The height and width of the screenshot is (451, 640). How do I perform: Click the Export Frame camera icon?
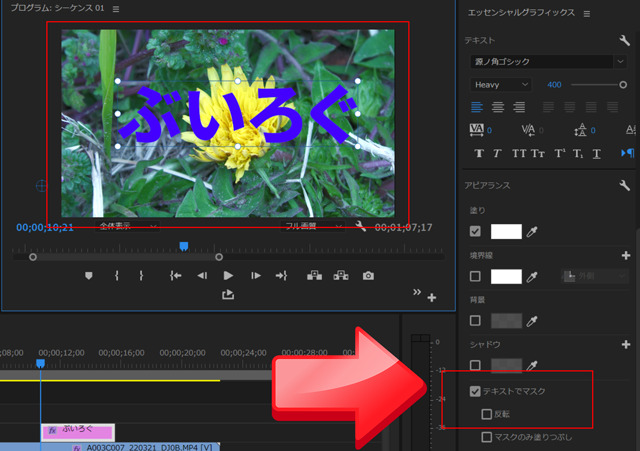368,276
